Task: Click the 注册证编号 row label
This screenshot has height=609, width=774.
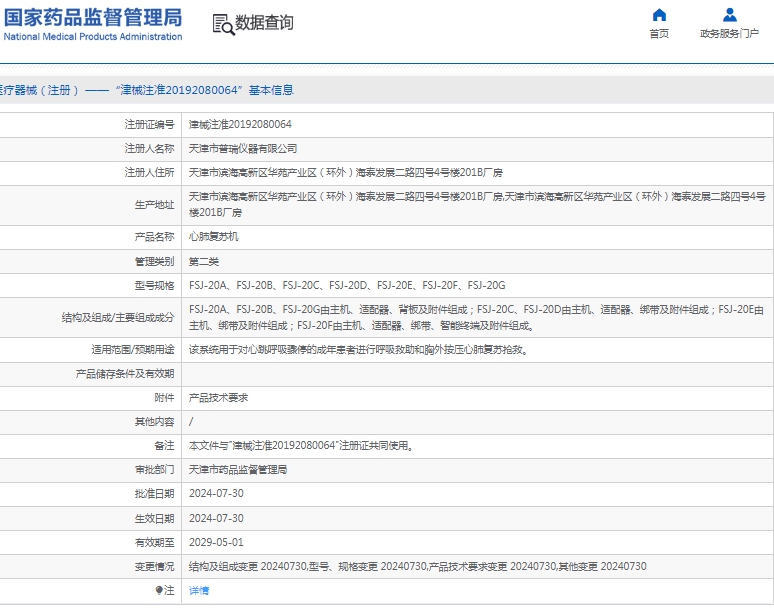Action: point(150,124)
